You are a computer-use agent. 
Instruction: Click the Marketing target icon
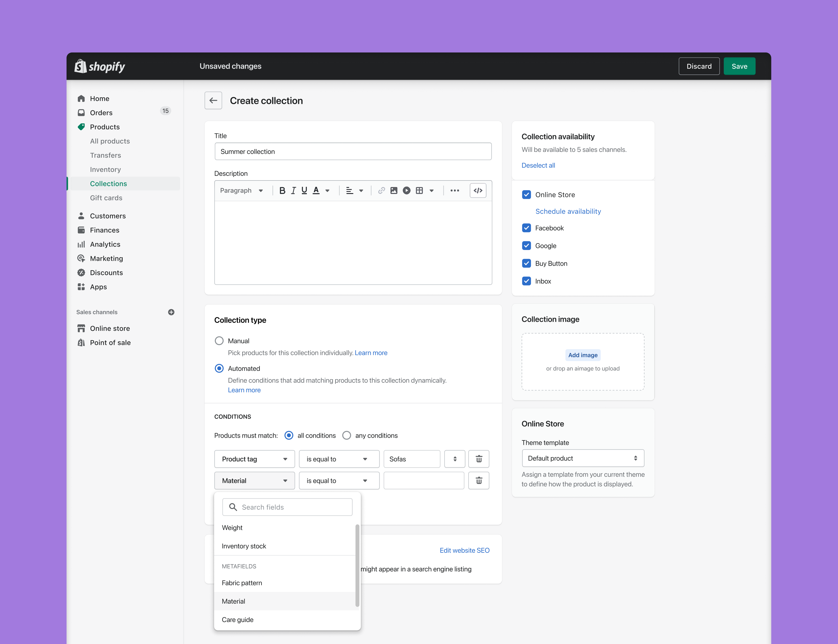81,258
